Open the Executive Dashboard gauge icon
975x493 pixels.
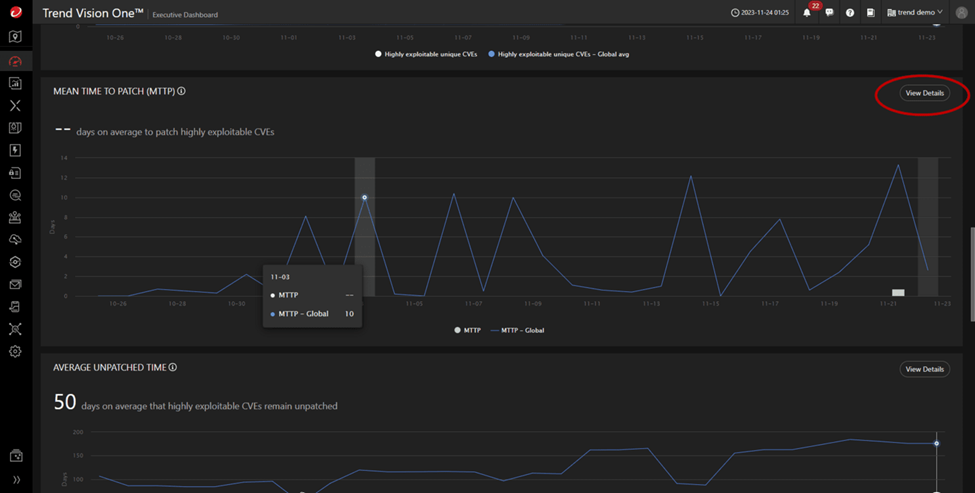15,61
